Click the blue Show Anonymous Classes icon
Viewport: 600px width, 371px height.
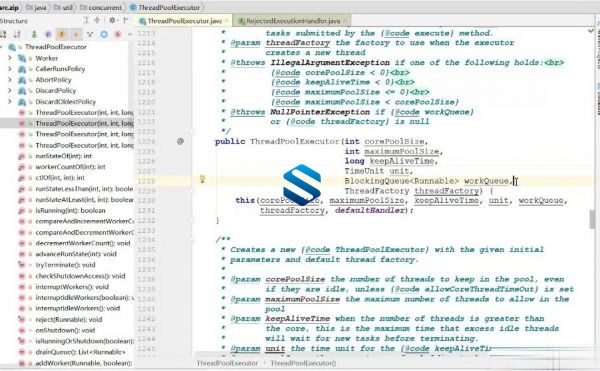[x=104, y=34]
